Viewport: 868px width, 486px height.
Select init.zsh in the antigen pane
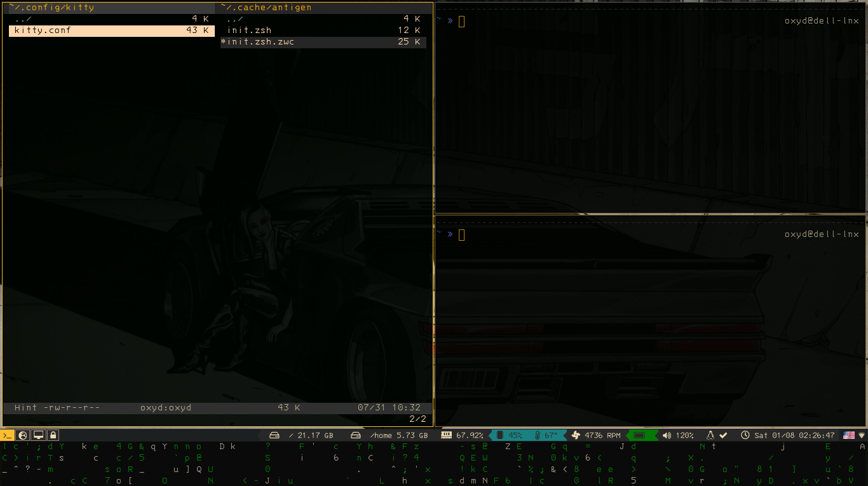click(x=323, y=30)
